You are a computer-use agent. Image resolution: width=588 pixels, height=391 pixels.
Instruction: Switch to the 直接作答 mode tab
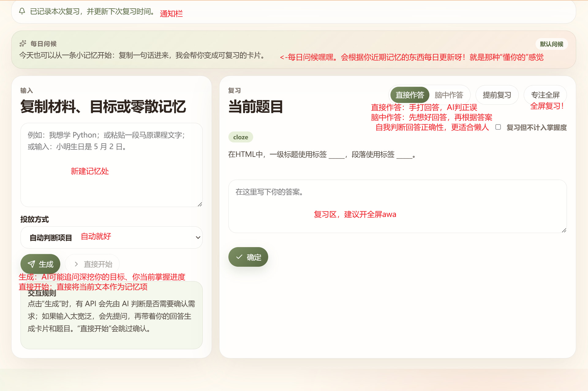[x=409, y=95]
